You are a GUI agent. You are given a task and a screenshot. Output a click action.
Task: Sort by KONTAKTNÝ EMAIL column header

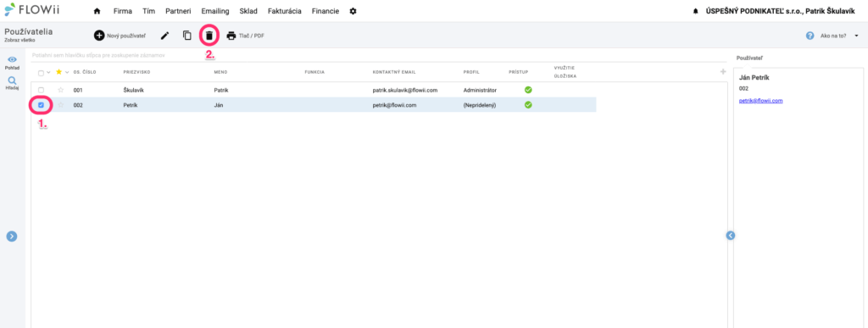[394, 72]
